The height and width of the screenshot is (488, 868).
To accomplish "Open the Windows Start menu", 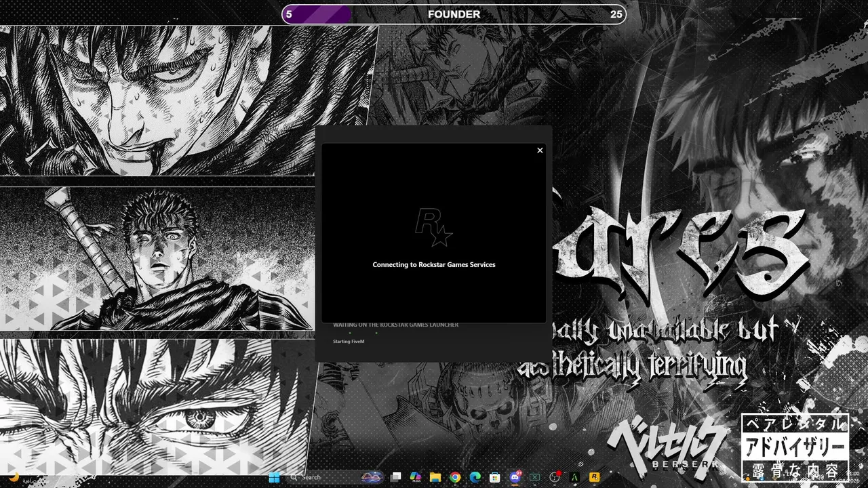I will pyautogui.click(x=275, y=477).
